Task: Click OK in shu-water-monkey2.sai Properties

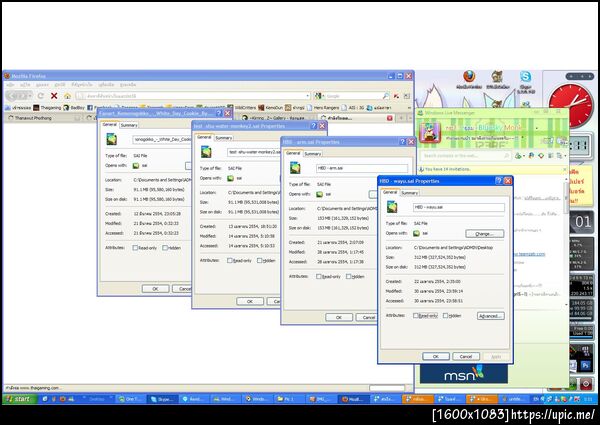Action: 250,301
